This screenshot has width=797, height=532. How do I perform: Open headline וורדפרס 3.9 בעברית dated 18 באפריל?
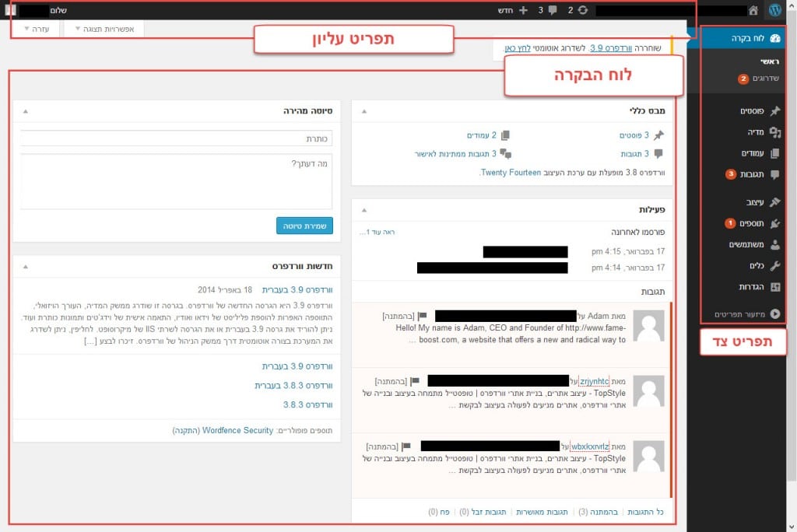(297, 289)
